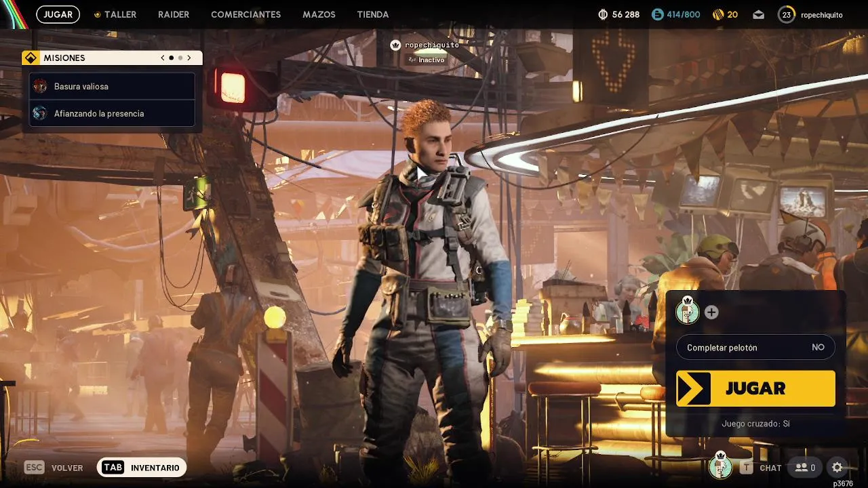Screen dimensions: 868x488
Task: Click the yellow MISIONES diamond icon
Action: [31, 58]
